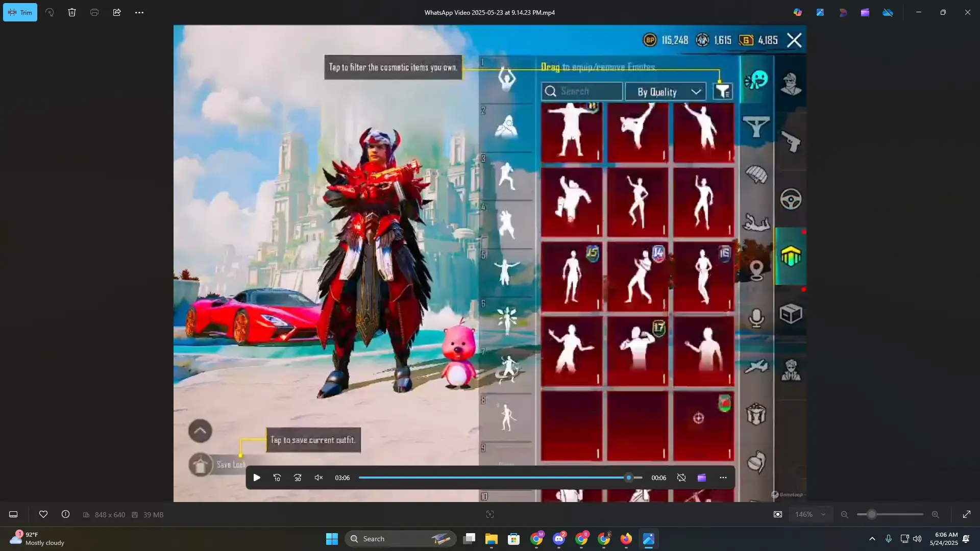Open File Explorer from taskbar
Viewport: 980px width, 551px height.
(492, 539)
